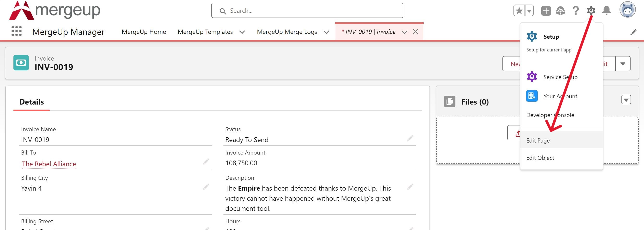Click the Description field text

pos(308,199)
